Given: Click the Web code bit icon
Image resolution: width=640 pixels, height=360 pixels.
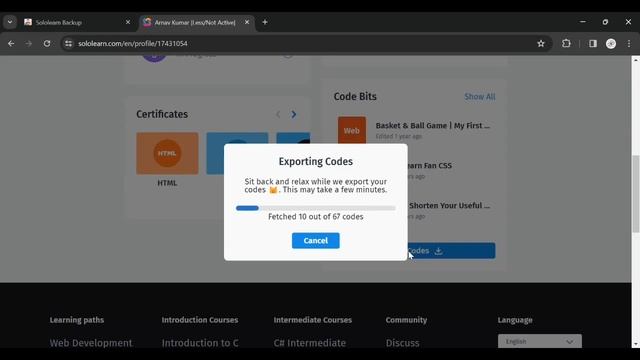Looking at the screenshot, I should click(351, 130).
